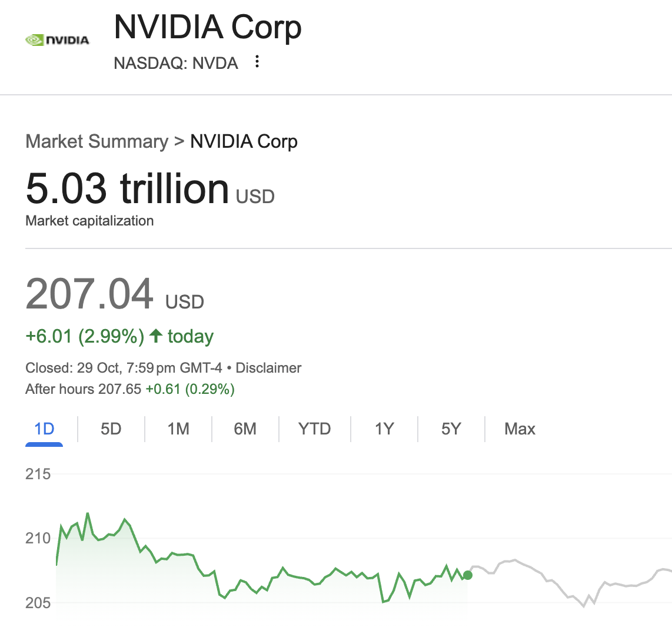
Task: Click the NVIDIA logo icon
Action: (x=57, y=40)
